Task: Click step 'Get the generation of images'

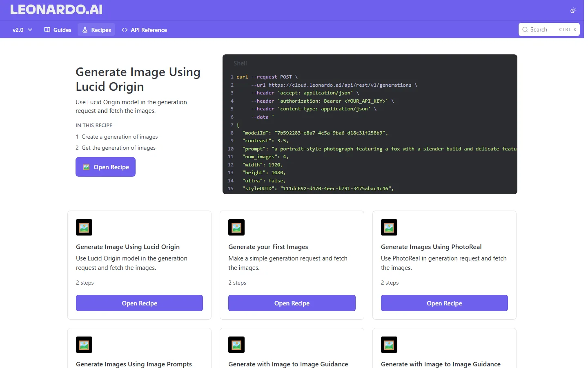Action: tap(118, 148)
